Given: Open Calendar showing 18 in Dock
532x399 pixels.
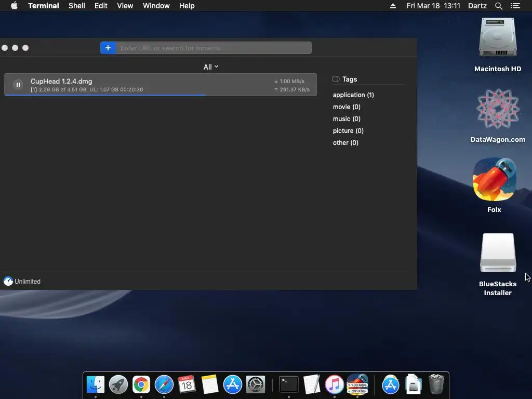Looking at the screenshot, I should point(187,385).
